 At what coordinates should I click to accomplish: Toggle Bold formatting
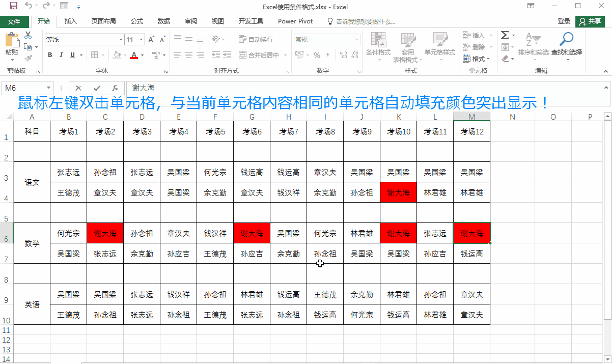[50, 55]
